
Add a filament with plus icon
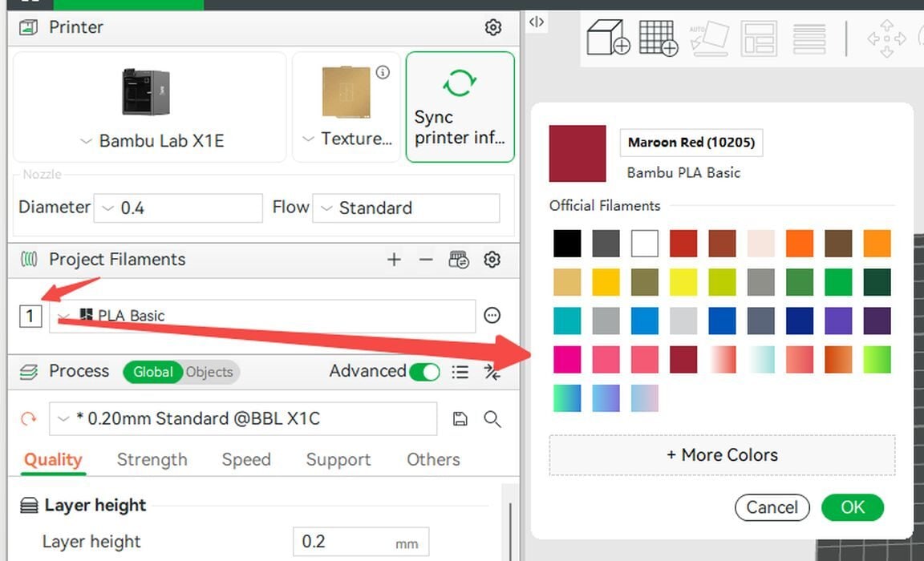(394, 260)
